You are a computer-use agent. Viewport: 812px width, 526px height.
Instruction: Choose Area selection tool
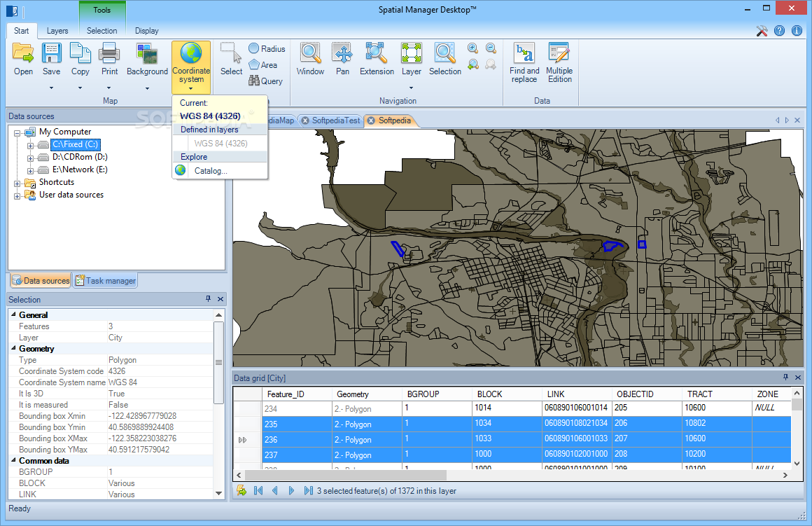tap(263, 64)
